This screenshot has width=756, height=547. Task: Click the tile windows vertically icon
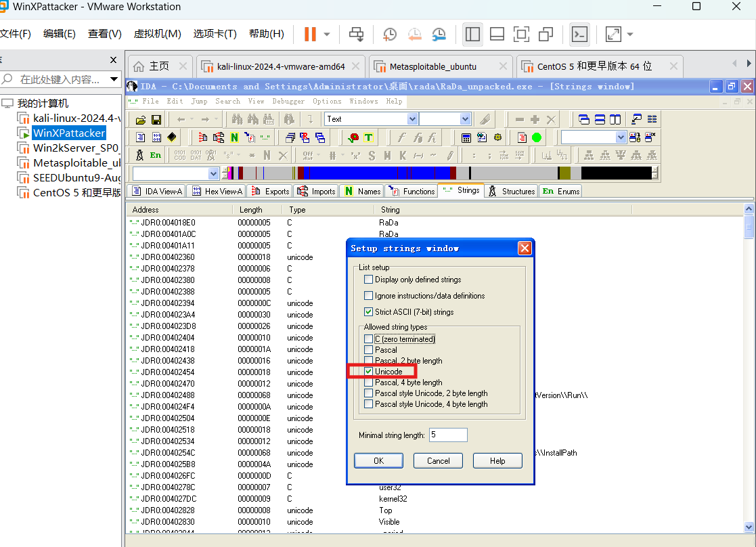click(x=615, y=120)
